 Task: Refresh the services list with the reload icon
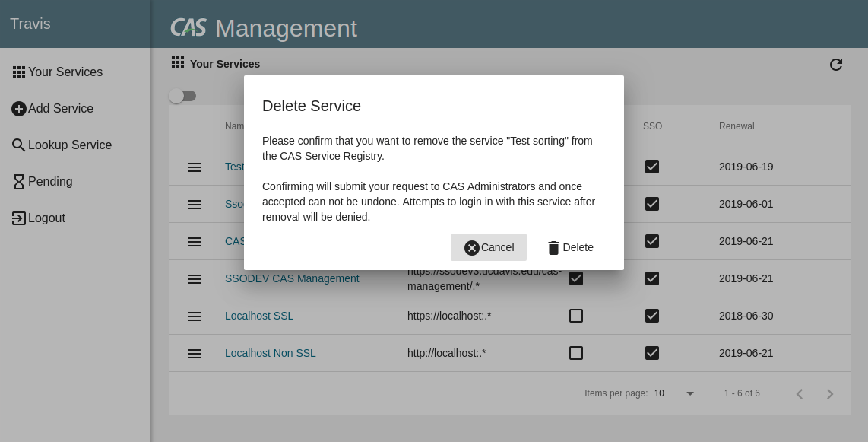click(x=836, y=65)
